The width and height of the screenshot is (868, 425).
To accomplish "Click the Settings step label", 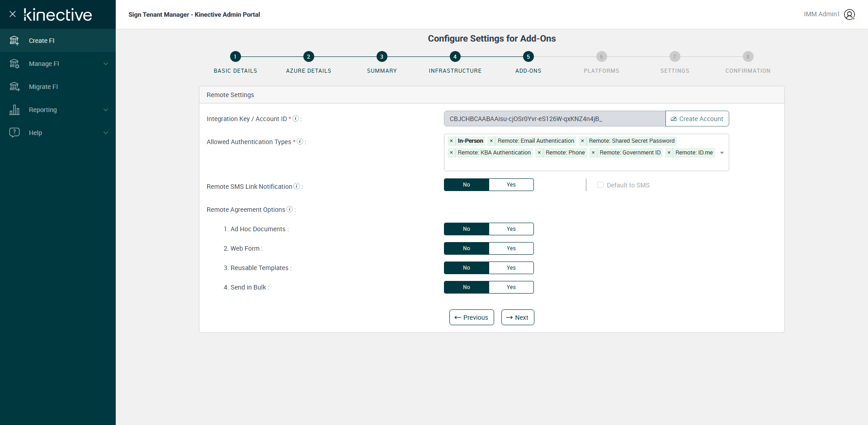I will coord(675,71).
